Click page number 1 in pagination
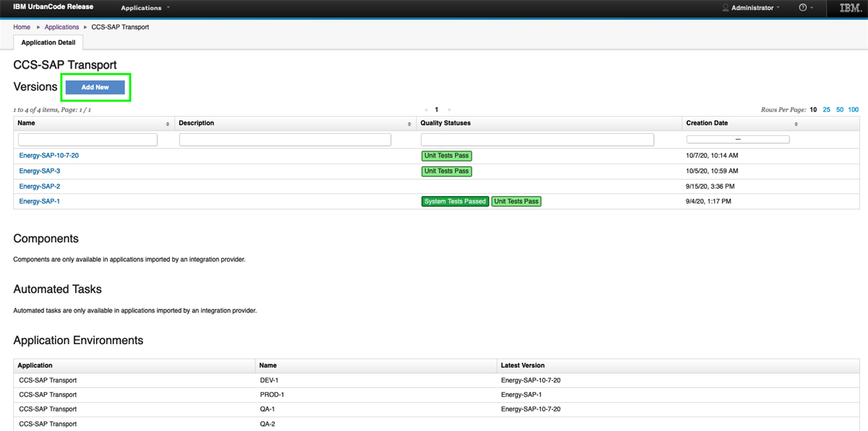 click(437, 110)
